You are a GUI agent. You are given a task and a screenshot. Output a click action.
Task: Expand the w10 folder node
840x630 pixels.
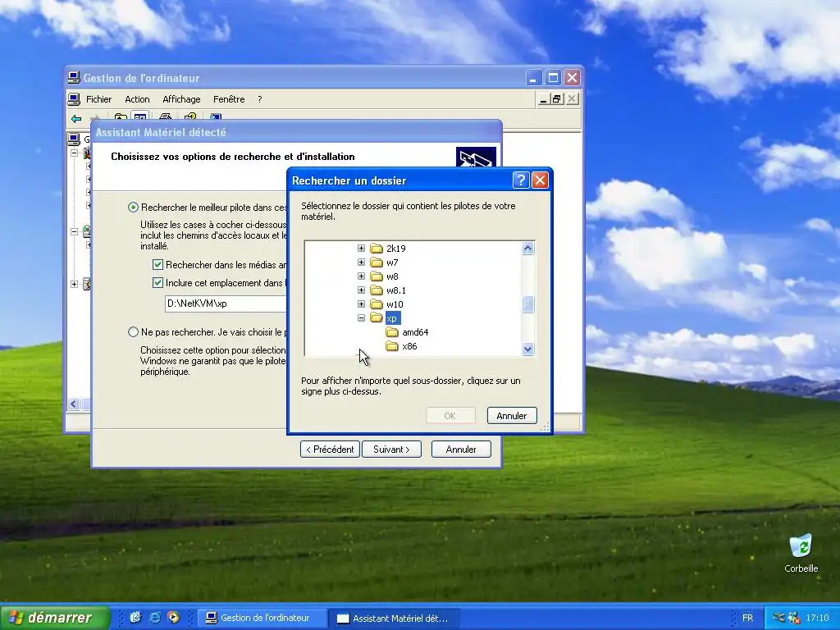coord(361,304)
